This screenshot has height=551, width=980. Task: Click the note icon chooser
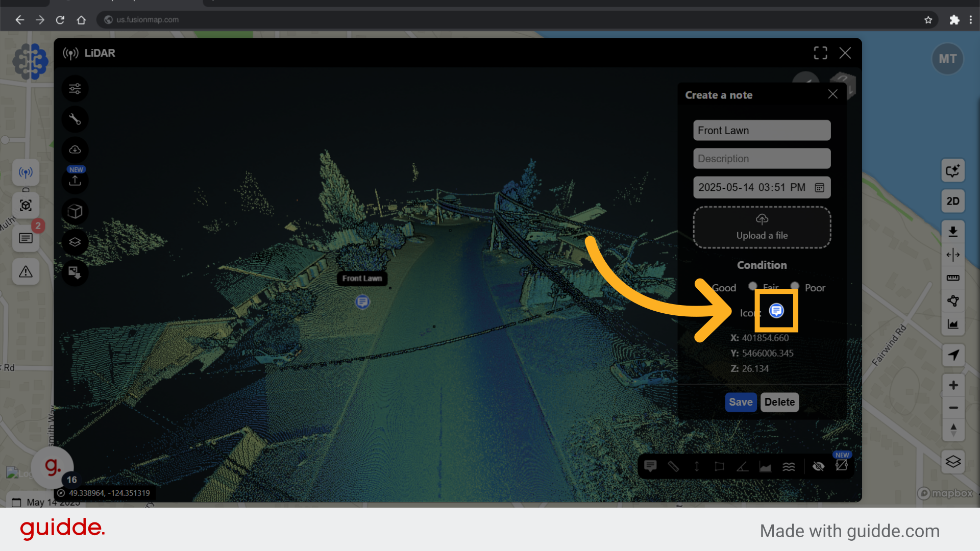coord(776,310)
